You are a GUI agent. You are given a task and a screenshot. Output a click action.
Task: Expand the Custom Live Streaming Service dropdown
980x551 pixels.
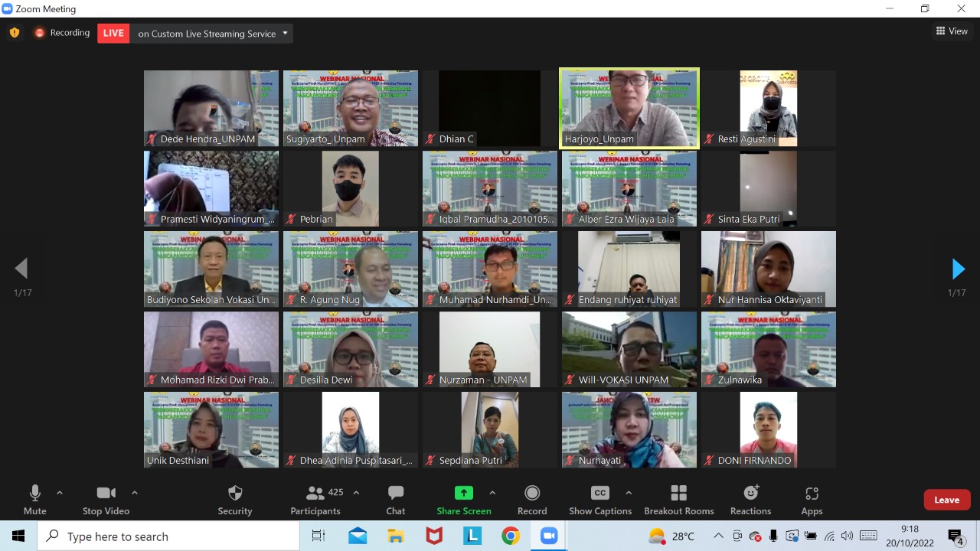[284, 34]
